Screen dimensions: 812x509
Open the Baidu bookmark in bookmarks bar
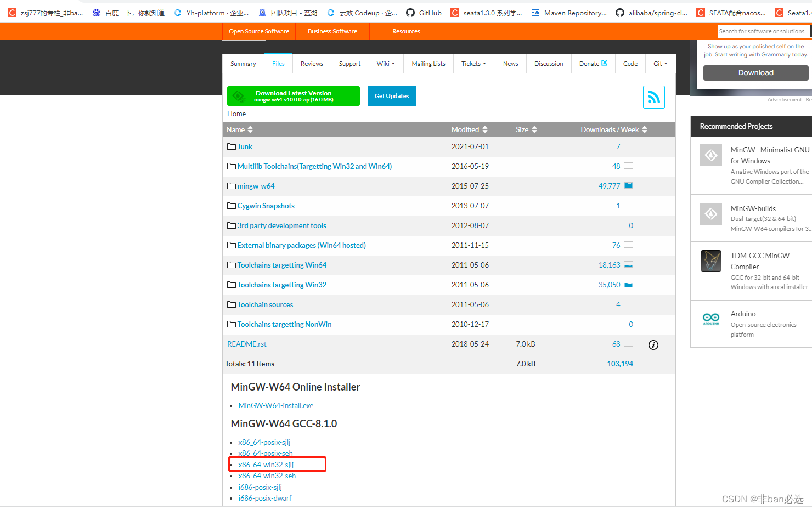(x=129, y=13)
